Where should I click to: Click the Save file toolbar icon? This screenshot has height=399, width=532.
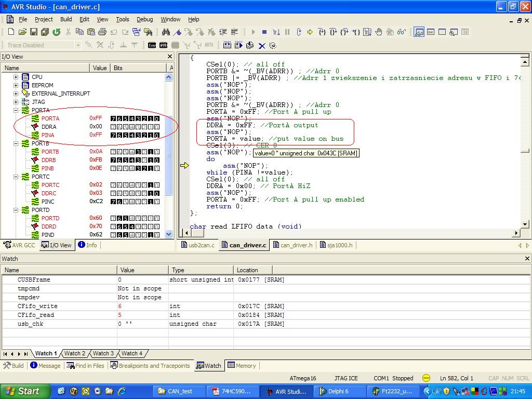pos(34,32)
